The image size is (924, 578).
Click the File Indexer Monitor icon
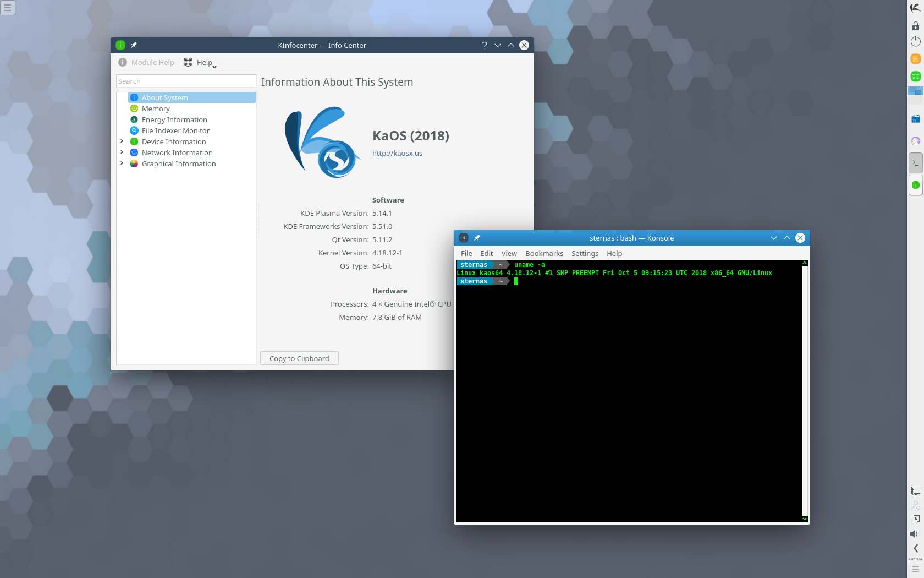(134, 130)
